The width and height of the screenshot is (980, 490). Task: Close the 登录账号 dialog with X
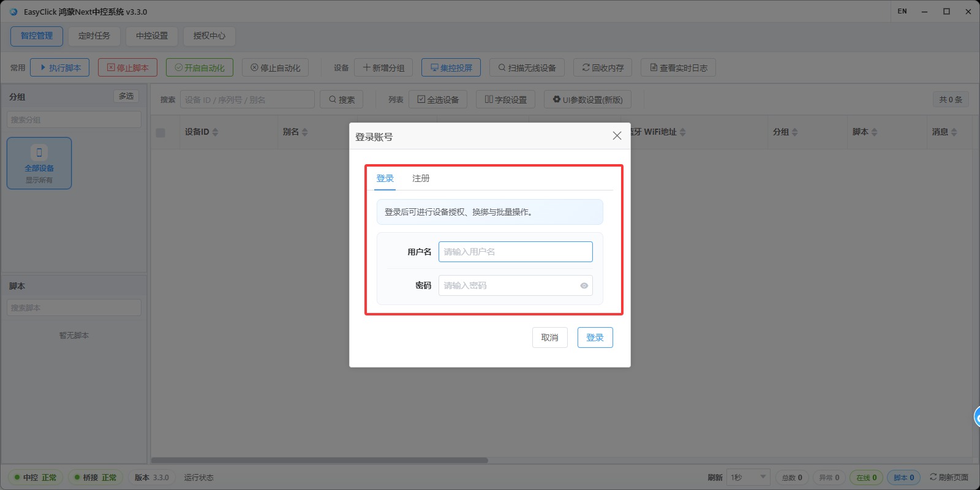pos(617,136)
